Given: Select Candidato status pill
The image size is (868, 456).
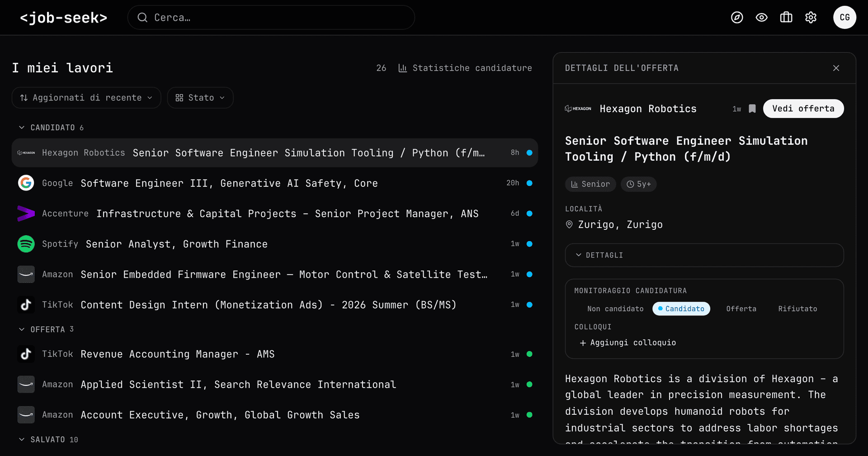Looking at the screenshot, I should coord(681,309).
